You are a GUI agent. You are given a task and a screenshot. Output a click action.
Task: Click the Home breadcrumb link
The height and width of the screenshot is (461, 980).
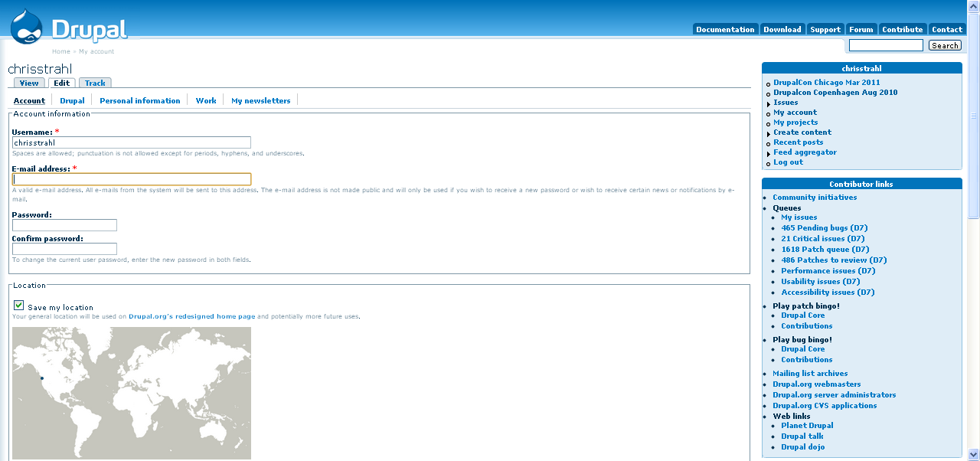[60, 51]
